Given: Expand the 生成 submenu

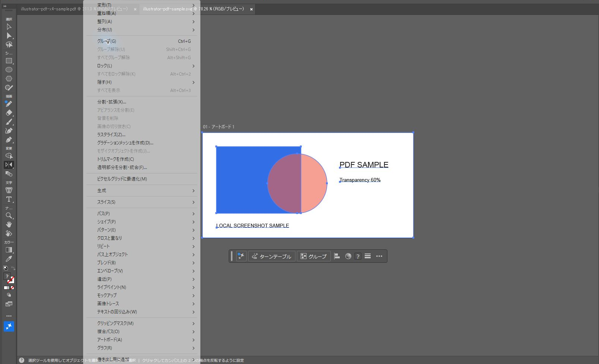Looking at the screenshot, I should coord(142,191).
